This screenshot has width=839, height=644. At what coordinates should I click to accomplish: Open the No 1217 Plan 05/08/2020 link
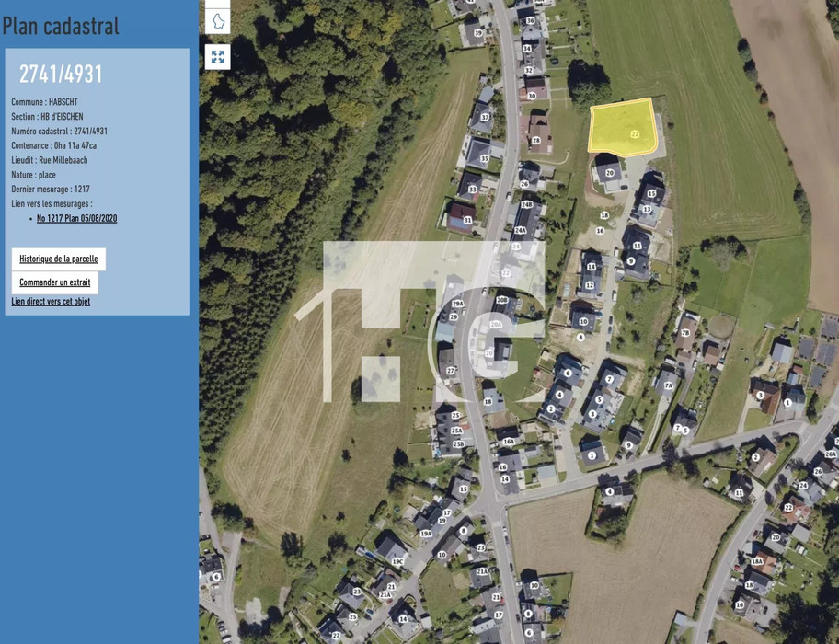point(76,218)
